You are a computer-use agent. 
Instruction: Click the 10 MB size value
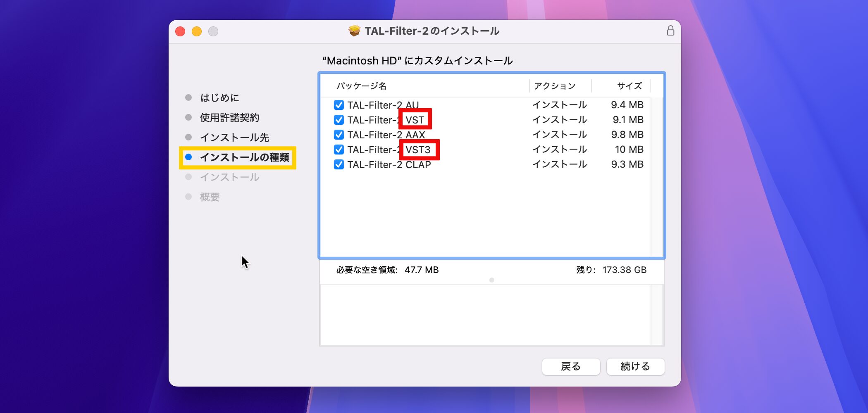tap(629, 150)
